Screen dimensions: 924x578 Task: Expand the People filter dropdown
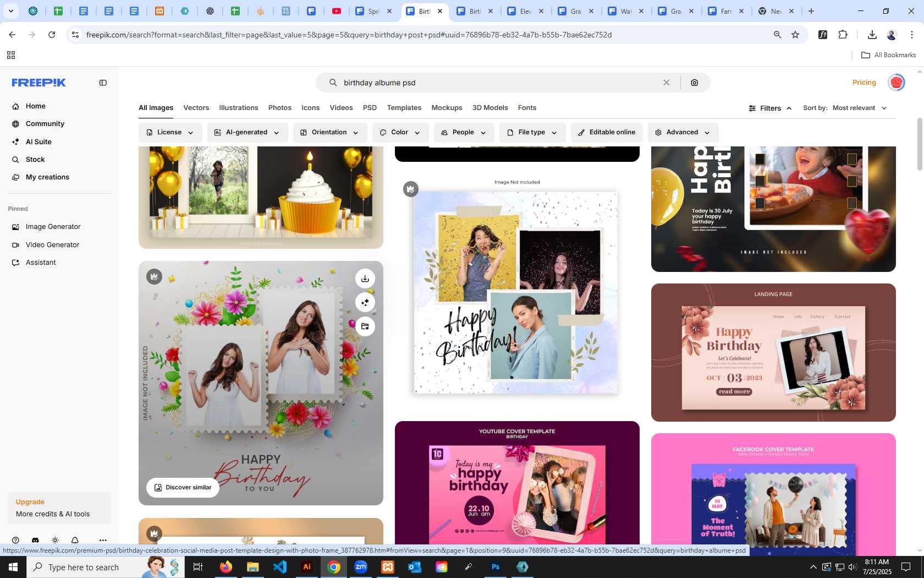[x=464, y=133]
